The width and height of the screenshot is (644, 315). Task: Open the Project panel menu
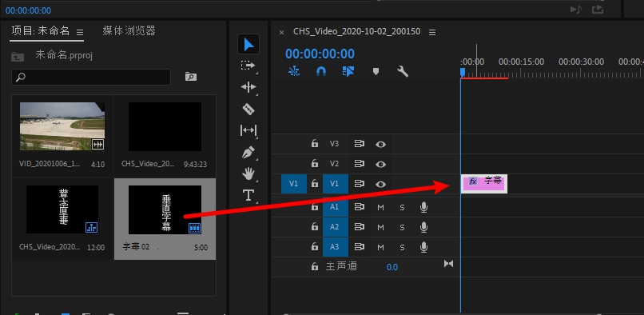[x=80, y=32]
